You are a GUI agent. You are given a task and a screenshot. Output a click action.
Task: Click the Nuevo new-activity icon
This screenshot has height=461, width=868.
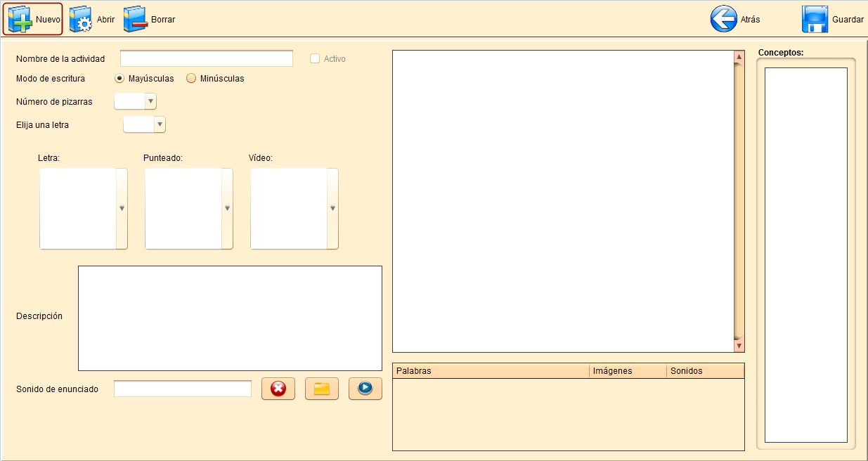pyautogui.click(x=20, y=19)
